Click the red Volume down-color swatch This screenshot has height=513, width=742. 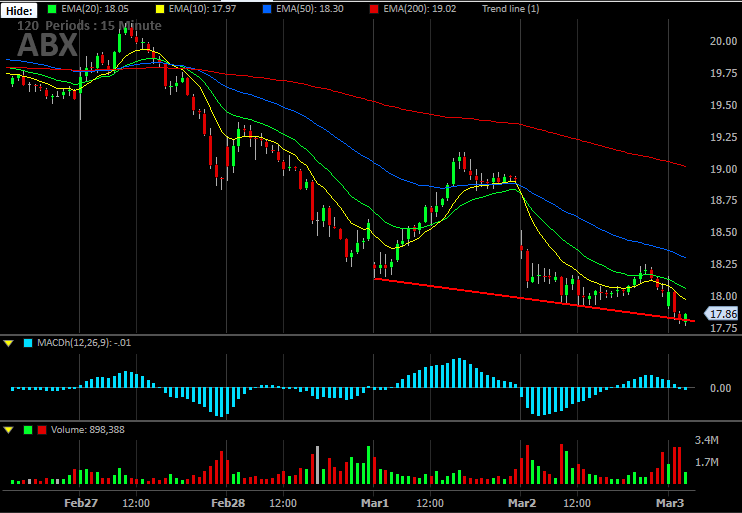[x=42, y=430]
